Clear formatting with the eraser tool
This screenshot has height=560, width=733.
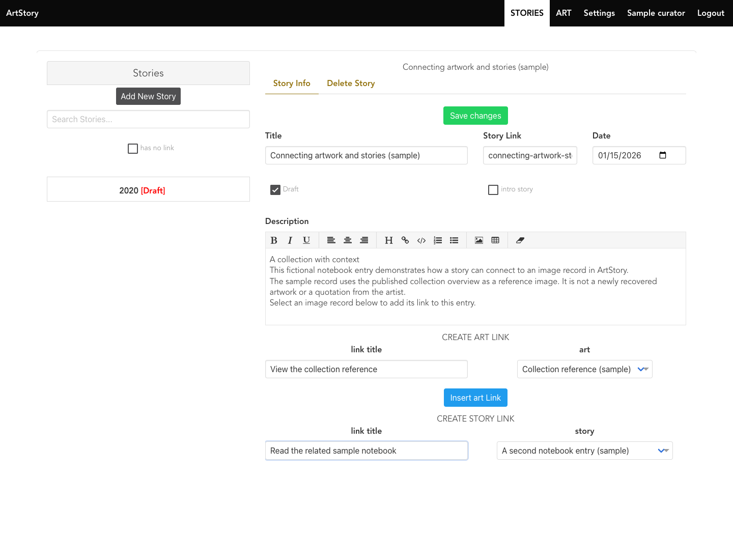520,240
